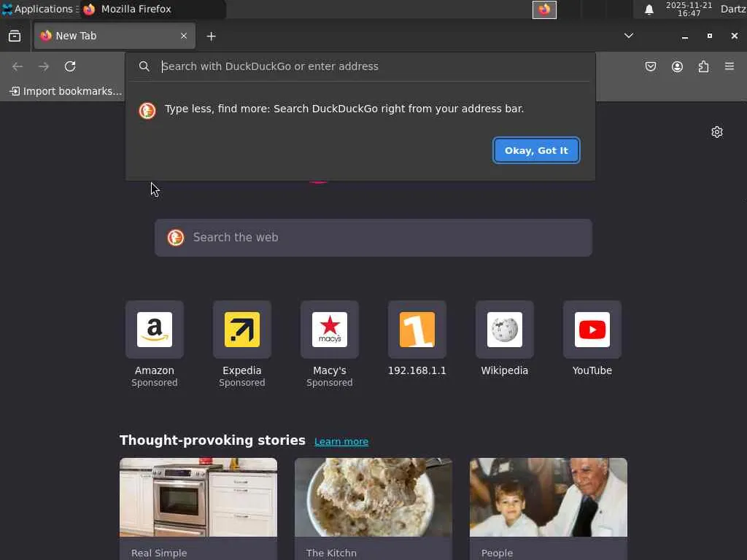Open the Firefox View recent browsing icon
This screenshot has height=560, width=747.
click(x=15, y=36)
